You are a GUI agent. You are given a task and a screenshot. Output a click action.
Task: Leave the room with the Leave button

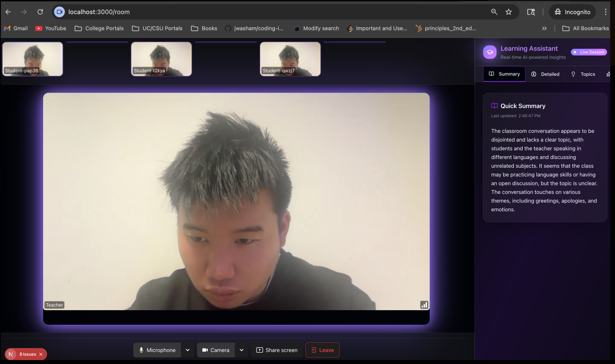click(322, 350)
